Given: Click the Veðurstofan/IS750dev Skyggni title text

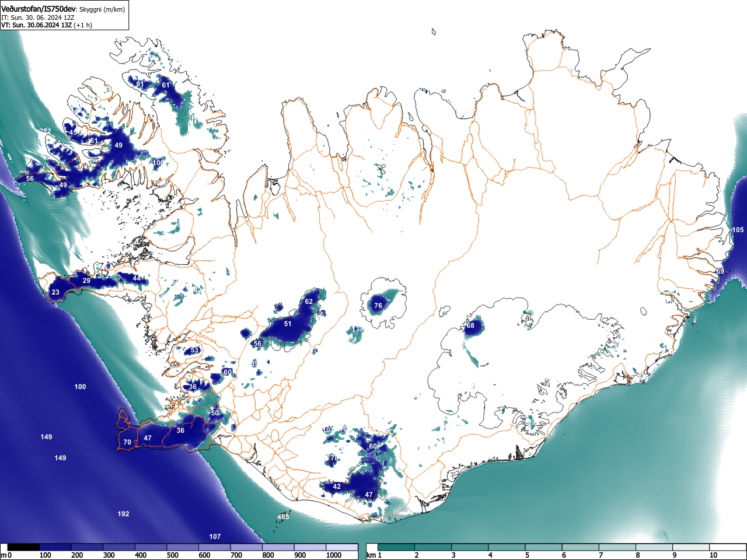Looking at the screenshot, I should point(63,9).
